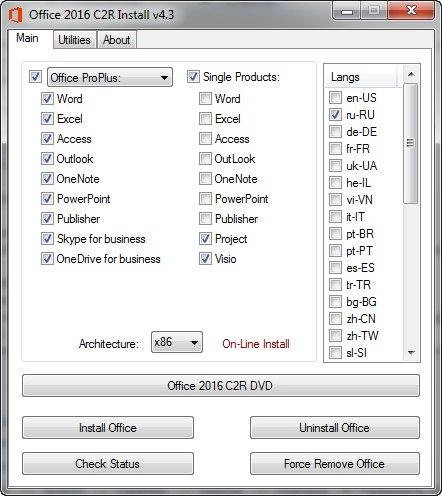Uncheck OneNote under Office ProPlus

pyautogui.click(x=47, y=178)
